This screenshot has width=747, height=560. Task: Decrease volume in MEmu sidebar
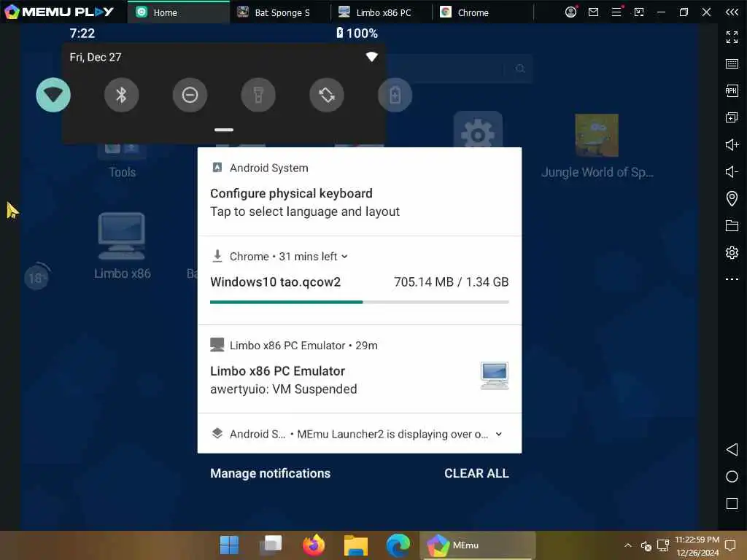point(732,171)
